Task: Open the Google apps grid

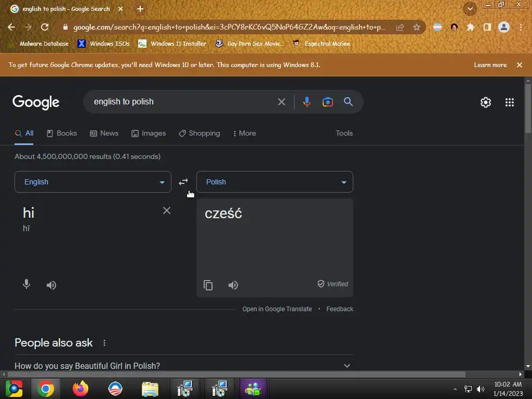Action: coord(510,102)
